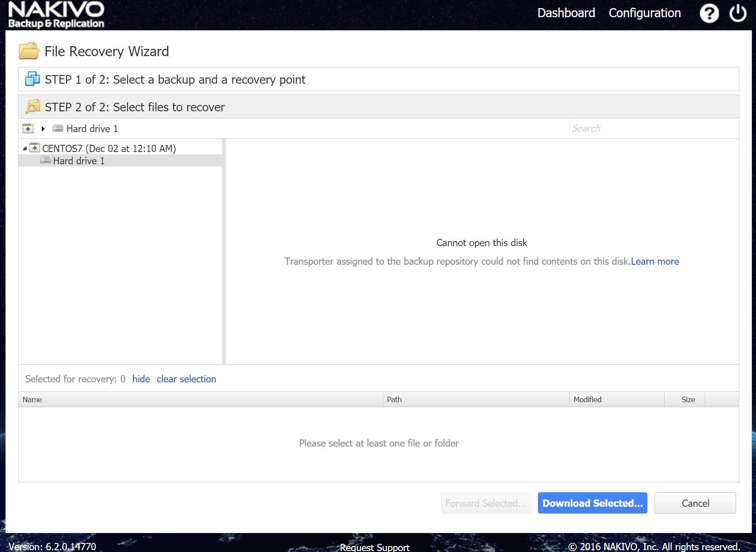Click the hide link for selected items
This screenshot has height=552, width=756.
click(x=141, y=379)
